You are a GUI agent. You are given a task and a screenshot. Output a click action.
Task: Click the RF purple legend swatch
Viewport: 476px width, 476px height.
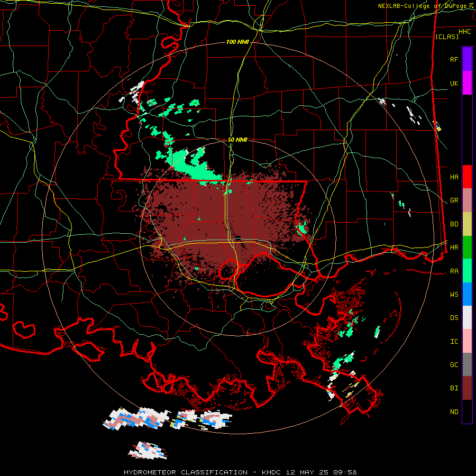click(467, 59)
